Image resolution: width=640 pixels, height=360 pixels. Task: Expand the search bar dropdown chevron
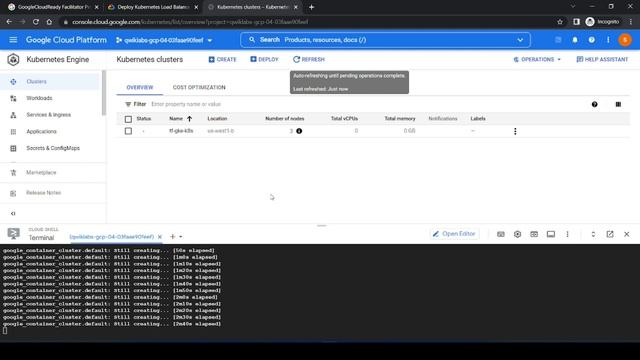(x=520, y=40)
